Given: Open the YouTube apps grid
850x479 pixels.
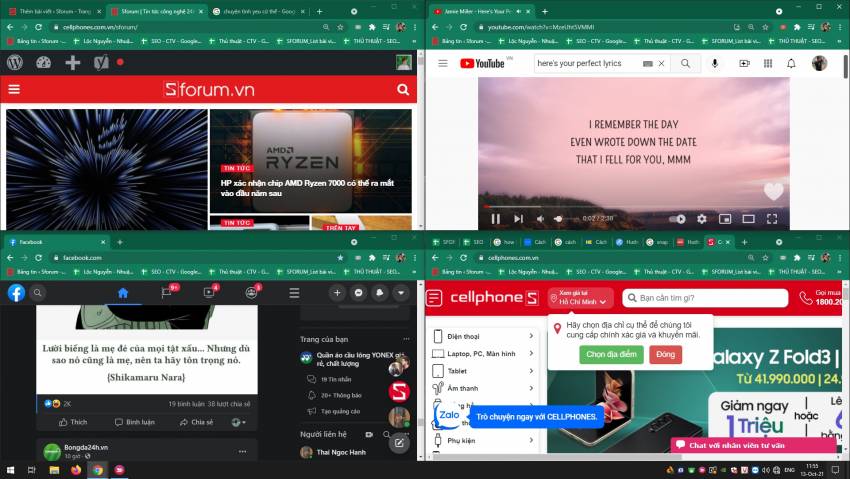Looking at the screenshot, I should click(x=768, y=63).
